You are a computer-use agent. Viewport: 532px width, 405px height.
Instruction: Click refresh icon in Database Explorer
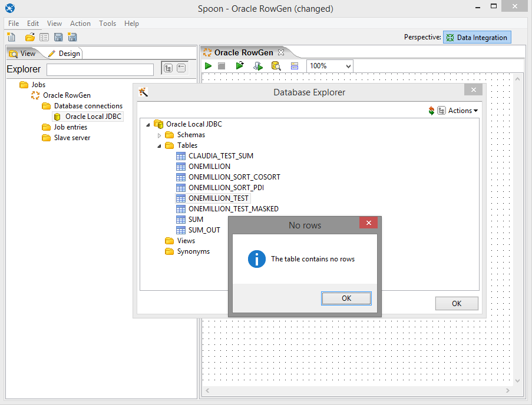pos(431,111)
